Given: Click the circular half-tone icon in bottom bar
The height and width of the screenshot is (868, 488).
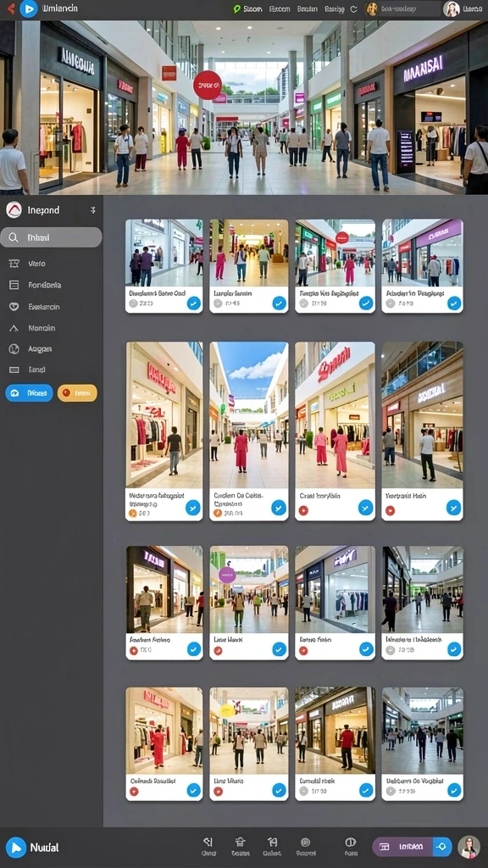Looking at the screenshot, I should (x=350, y=842).
